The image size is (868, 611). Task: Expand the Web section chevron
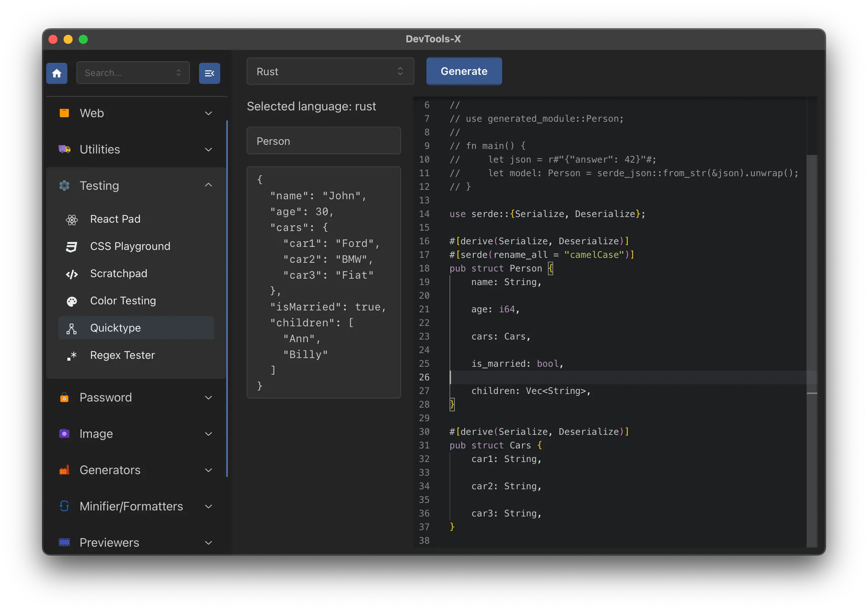[x=208, y=113]
